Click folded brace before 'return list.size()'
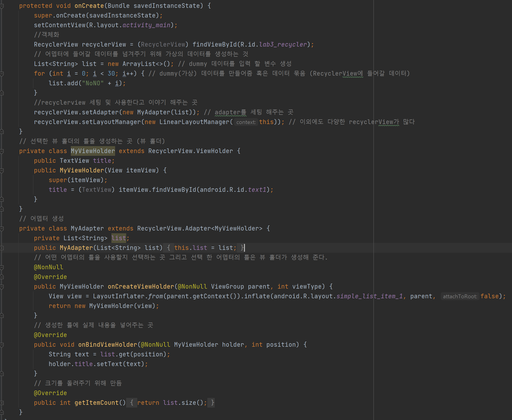 point(131,402)
